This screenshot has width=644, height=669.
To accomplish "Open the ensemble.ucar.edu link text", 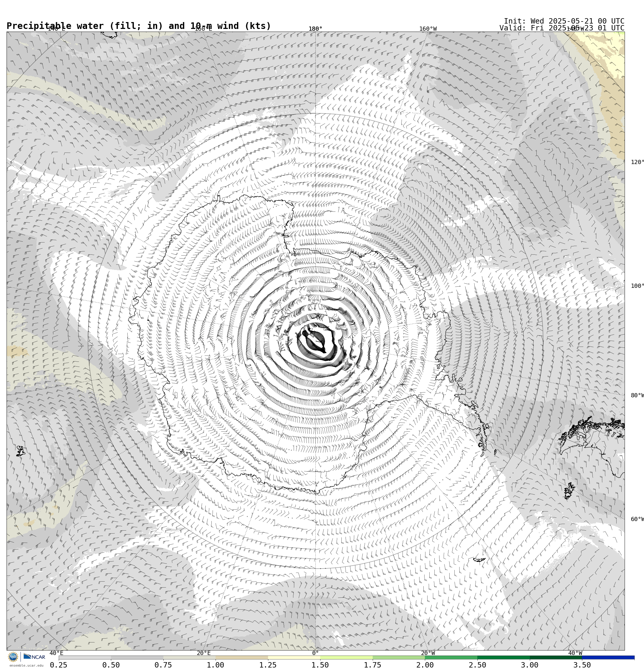I will [26, 665].
